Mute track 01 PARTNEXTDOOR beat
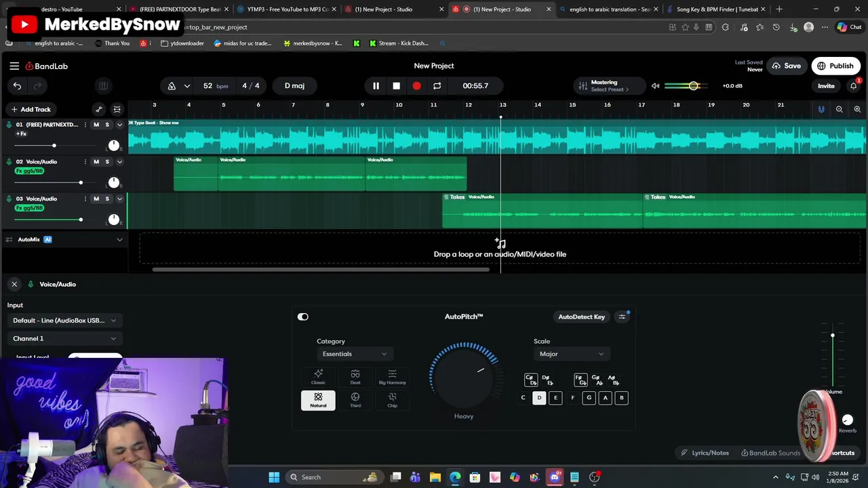Screen dimensions: 868x488 pyautogui.click(x=96, y=125)
